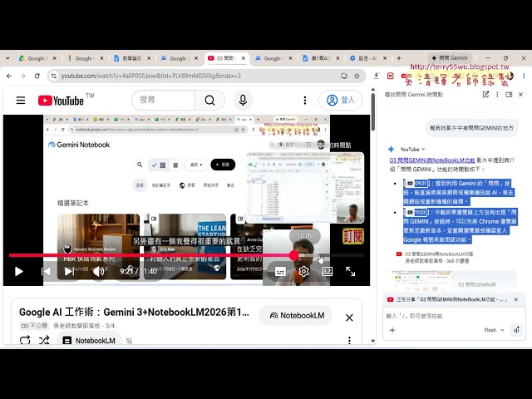Open the source card with 368 次觀看
Image resolution: width=532 pixels, height=399 pixels.
point(436,258)
